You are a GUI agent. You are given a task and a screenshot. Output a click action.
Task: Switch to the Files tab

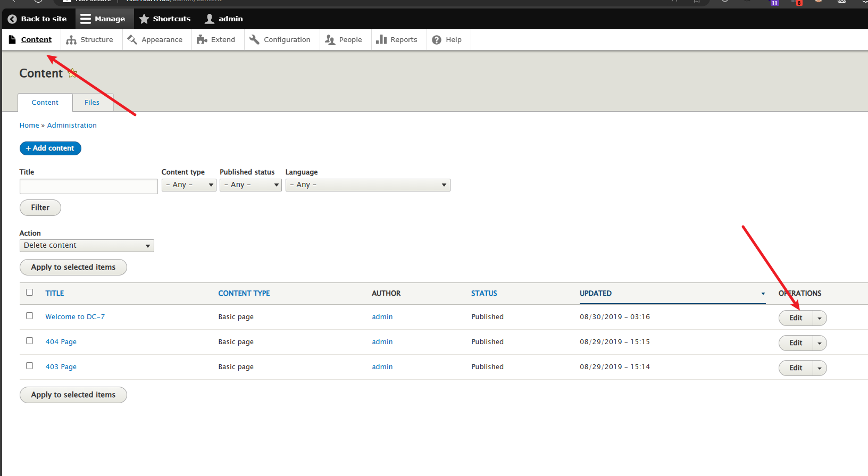92,102
